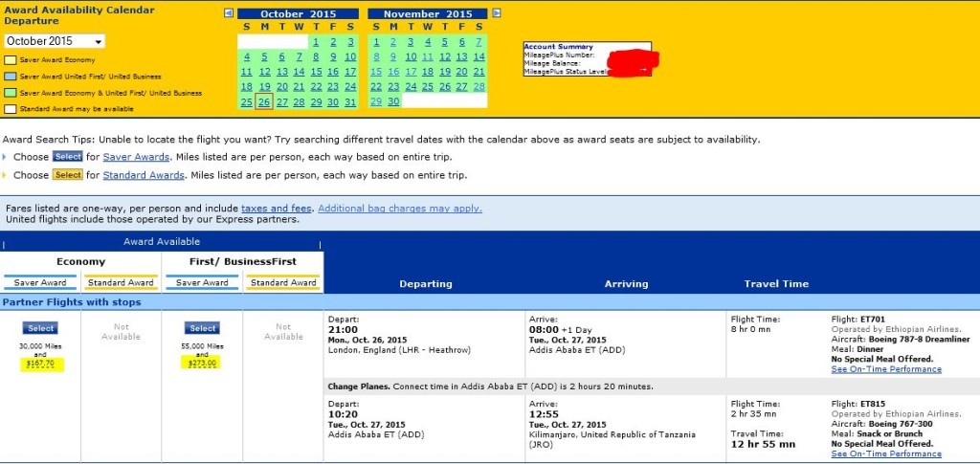Click the Economy Saver Award tab

40,282
